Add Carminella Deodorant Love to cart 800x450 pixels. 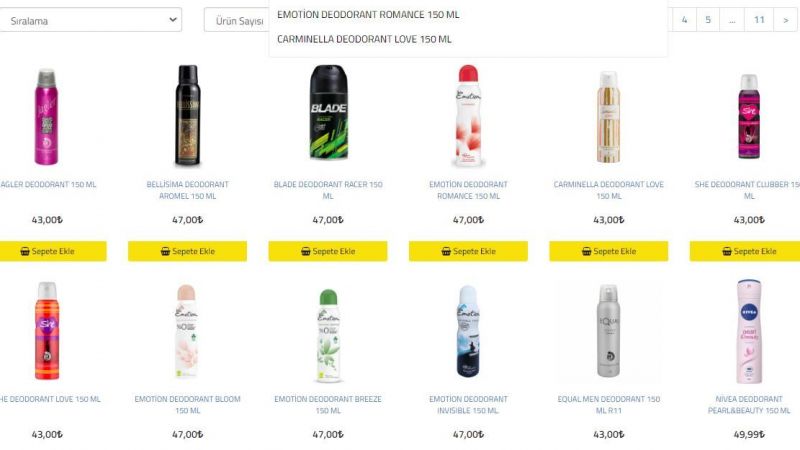coord(609,251)
